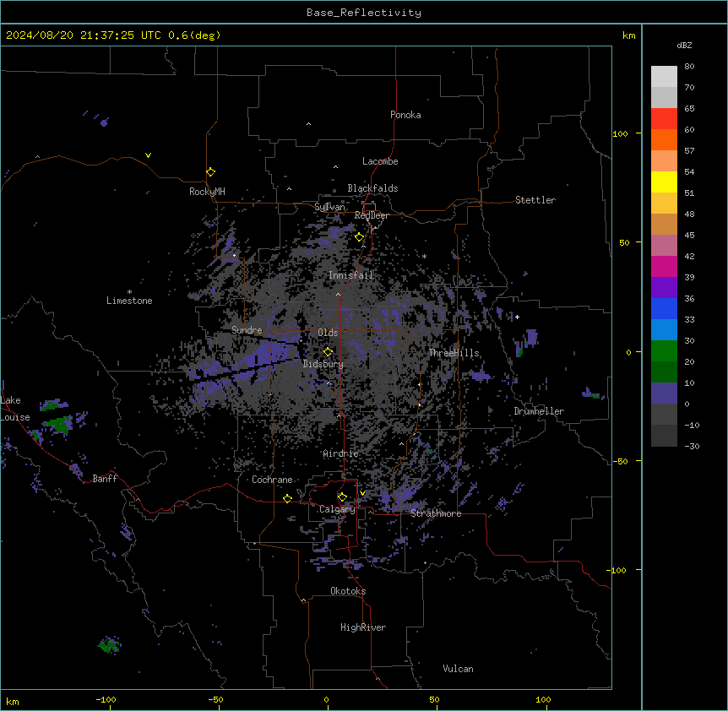Click the green echo patch east of Louise

pyautogui.click(x=59, y=425)
